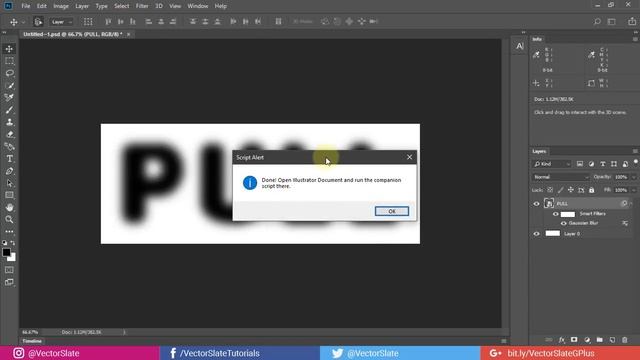Toggle Quick Mask mode
Image resolution: width=640 pixels, height=360 pixels.
(x=9, y=270)
